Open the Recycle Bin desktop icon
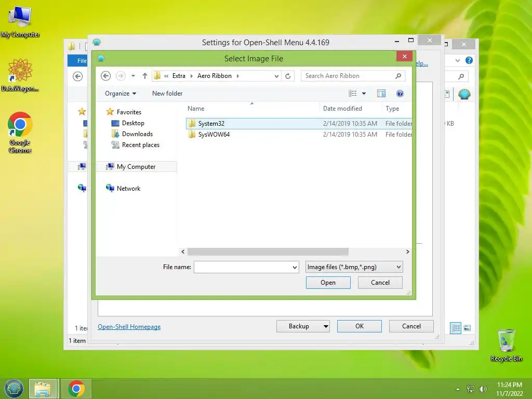 coord(506,345)
